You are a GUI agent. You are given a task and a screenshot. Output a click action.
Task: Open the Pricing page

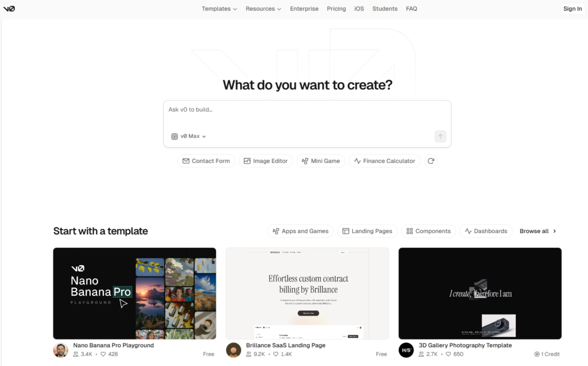[336, 9]
